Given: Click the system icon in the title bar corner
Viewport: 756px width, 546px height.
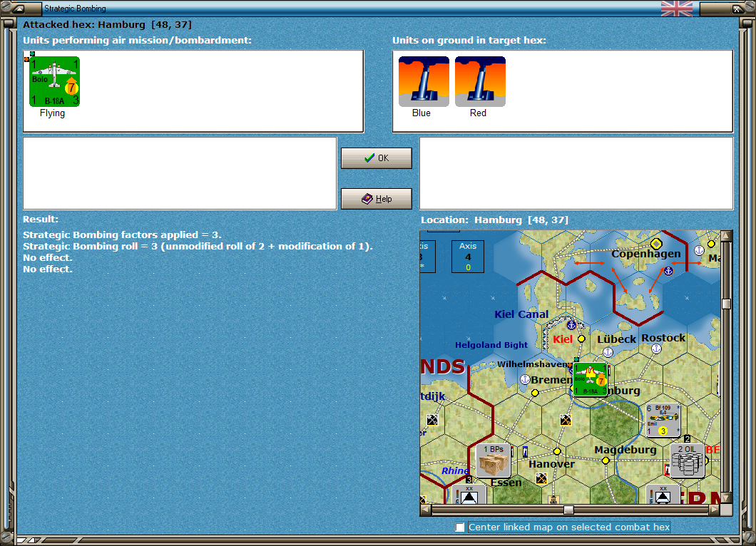Looking at the screenshot, I should pyautogui.click(x=17, y=9).
